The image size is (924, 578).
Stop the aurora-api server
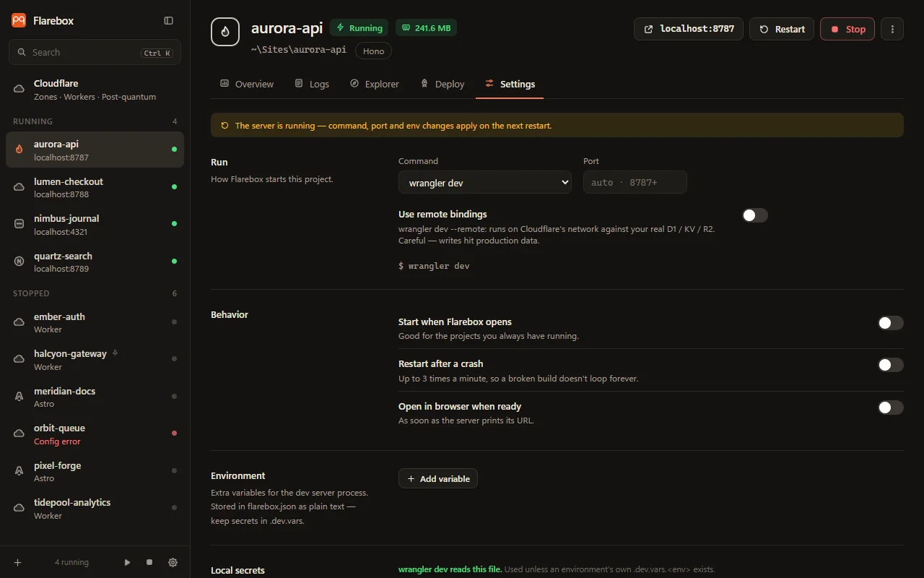click(x=847, y=29)
